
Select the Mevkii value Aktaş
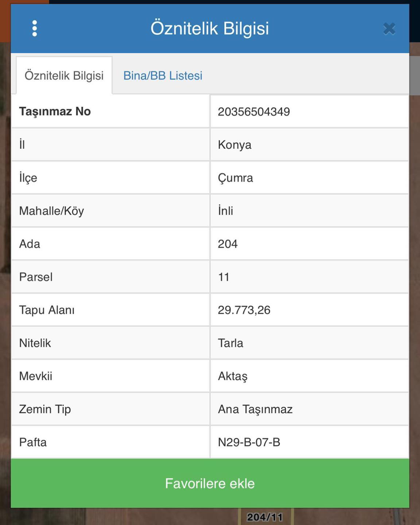[x=233, y=376]
